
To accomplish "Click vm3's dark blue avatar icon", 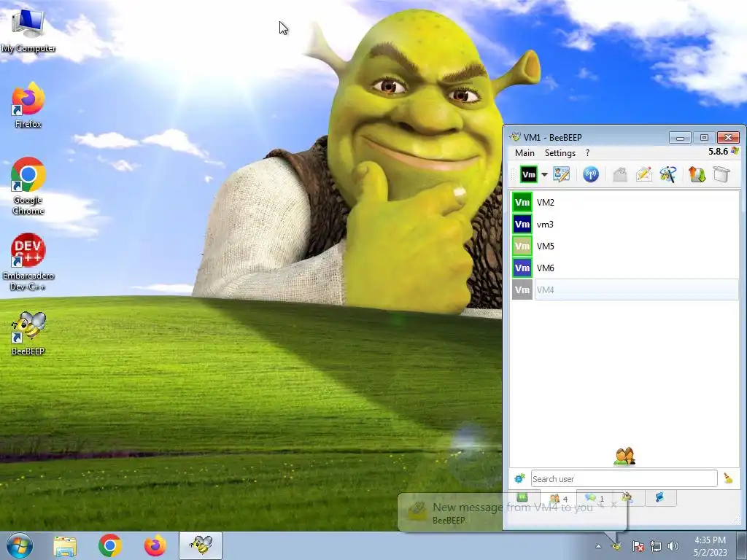I will (522, 225).
